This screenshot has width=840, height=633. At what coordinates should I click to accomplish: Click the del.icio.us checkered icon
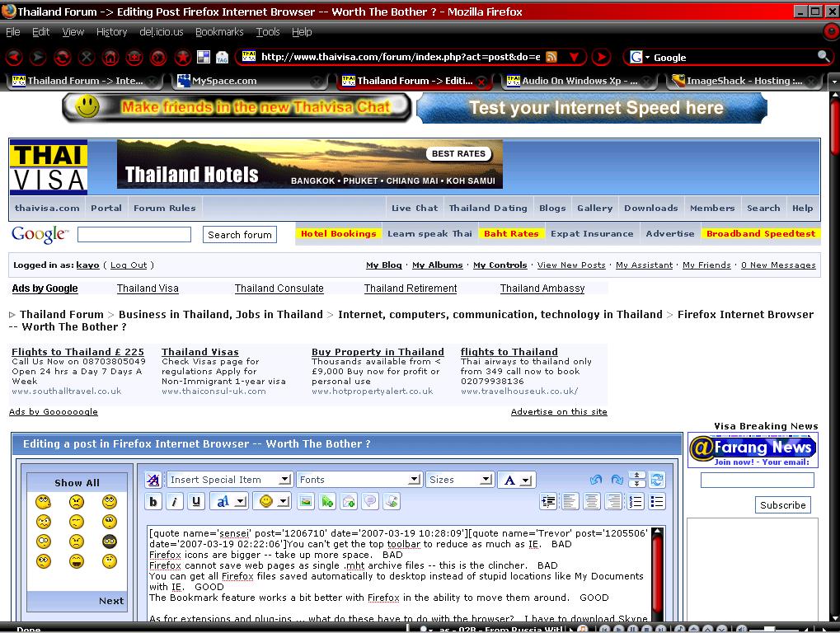[x=204, y=57]
